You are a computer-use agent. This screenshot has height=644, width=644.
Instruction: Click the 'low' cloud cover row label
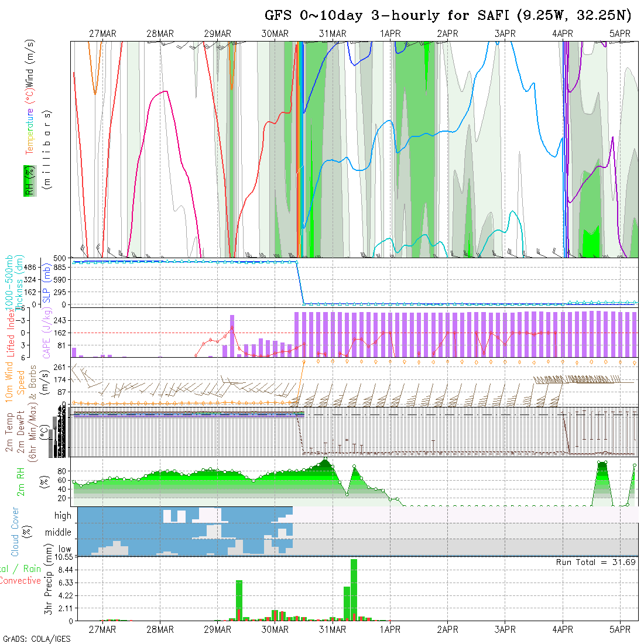click(x=64, y=549)
